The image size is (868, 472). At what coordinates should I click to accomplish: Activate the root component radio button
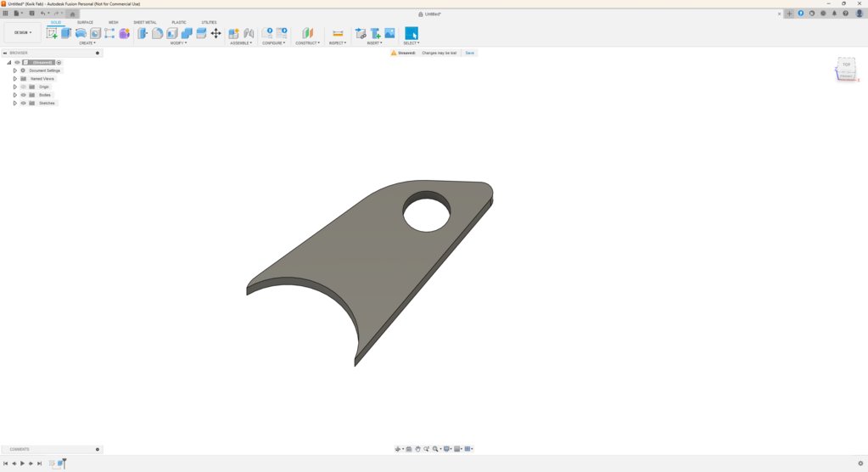tap(59, 63)
